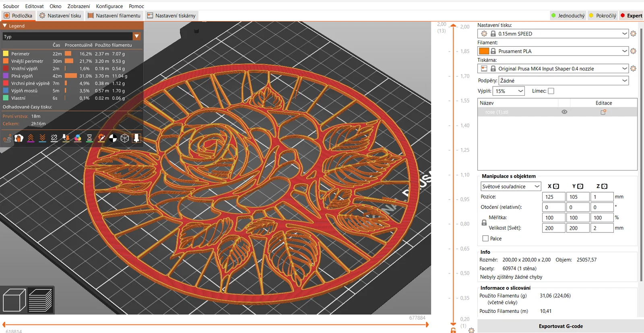
Task: Click the Název column header
Action: (518, 103)
